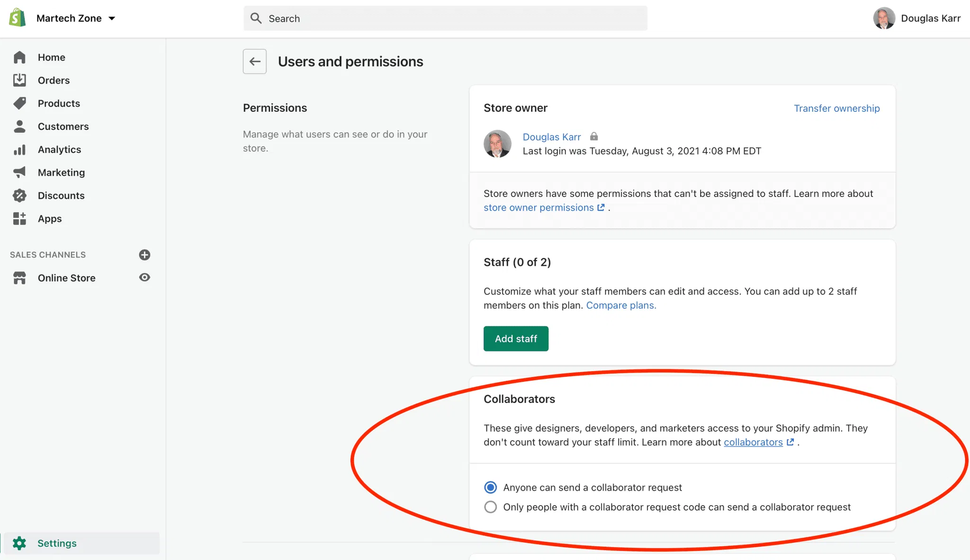Viewport: 970px width, 560px height.
Task: Open the collaborators help link
Action: pos(753,442)
